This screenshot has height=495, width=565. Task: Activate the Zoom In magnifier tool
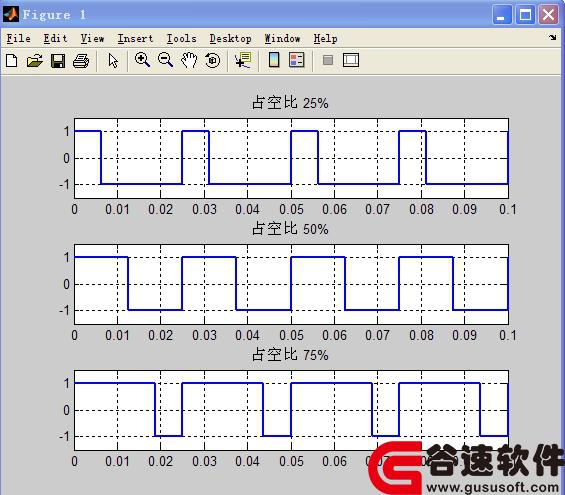142,60
